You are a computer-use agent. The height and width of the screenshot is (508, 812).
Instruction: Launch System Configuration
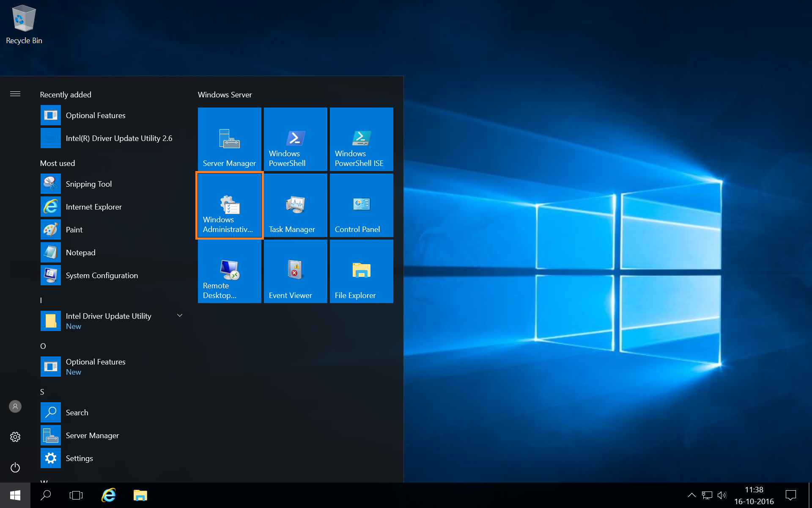point(113,276)
